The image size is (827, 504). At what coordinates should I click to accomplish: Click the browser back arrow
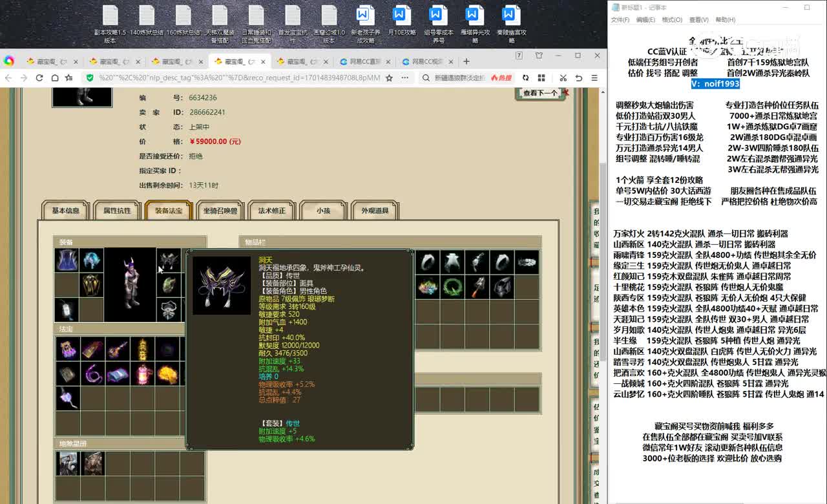(x=8, y=78)
